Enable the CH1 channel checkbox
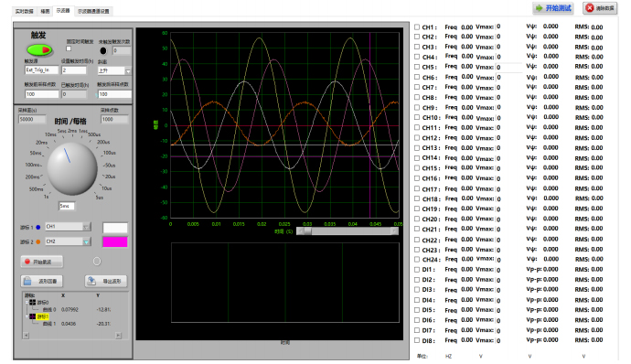 (x=417, y=27)
